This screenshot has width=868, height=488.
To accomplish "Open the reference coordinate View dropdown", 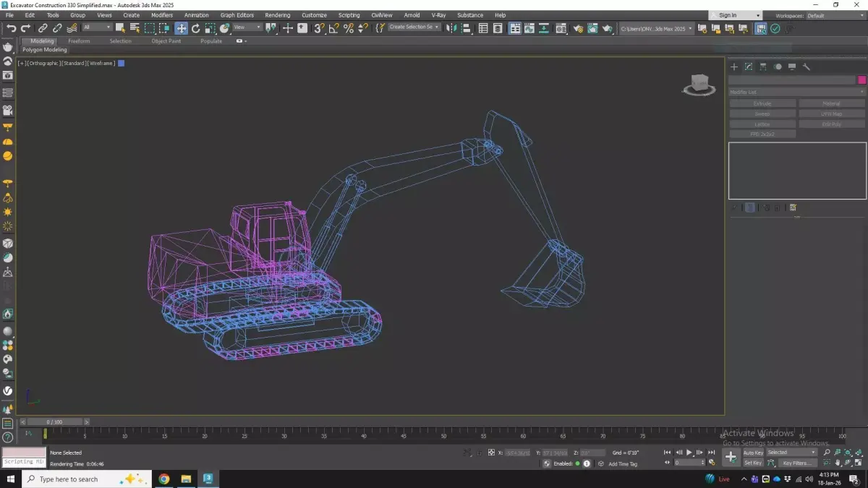I will click(247, 27).
